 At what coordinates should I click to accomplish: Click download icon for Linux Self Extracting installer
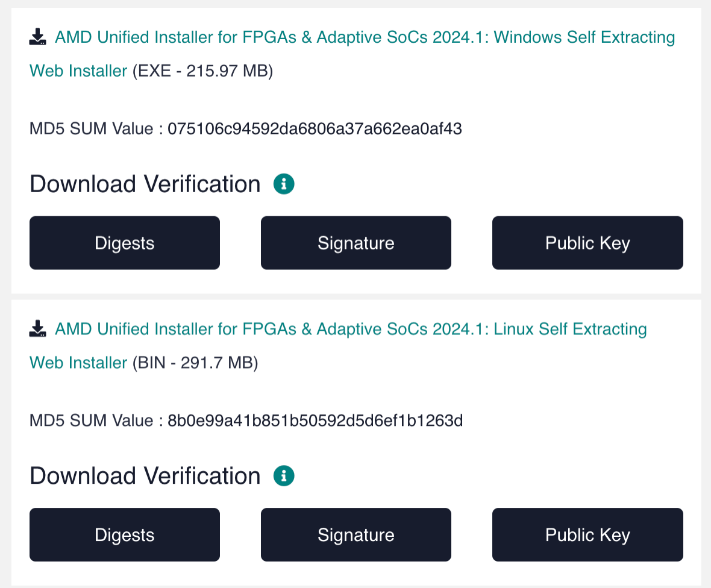pyautogui.click(x=38, y=330)
